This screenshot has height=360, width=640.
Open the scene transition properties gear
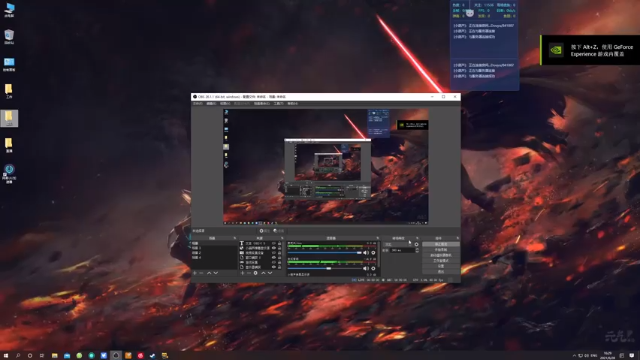tap(416, 244)
